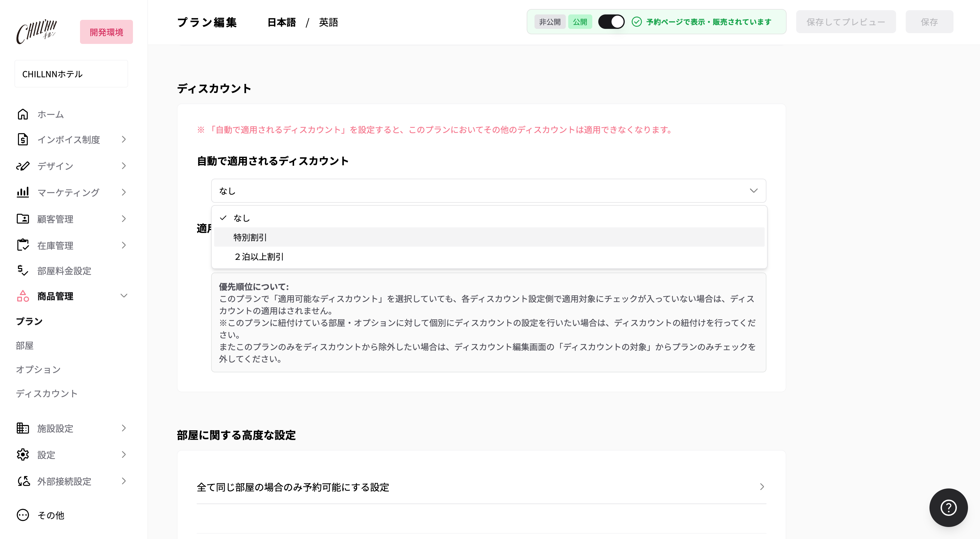The image size is (980, 539).
Task: Open the 部屋 submenu item
Action: point(24,345)
